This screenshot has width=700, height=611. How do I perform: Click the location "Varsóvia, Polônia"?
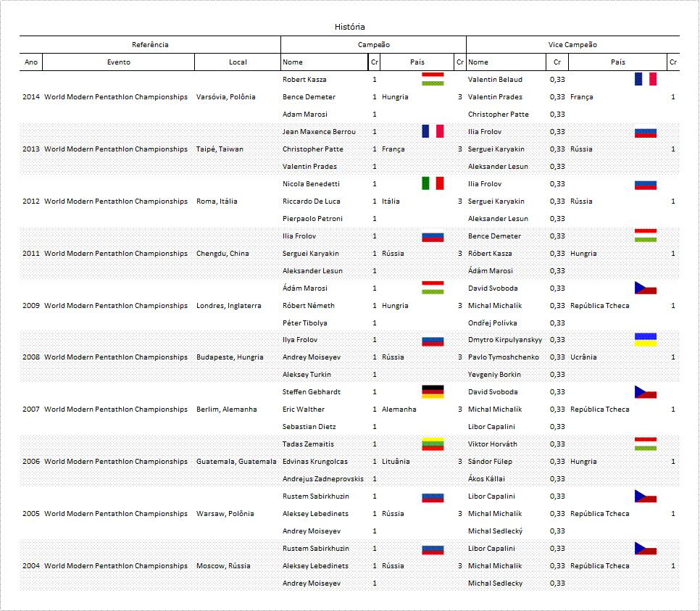click(226, 97)
